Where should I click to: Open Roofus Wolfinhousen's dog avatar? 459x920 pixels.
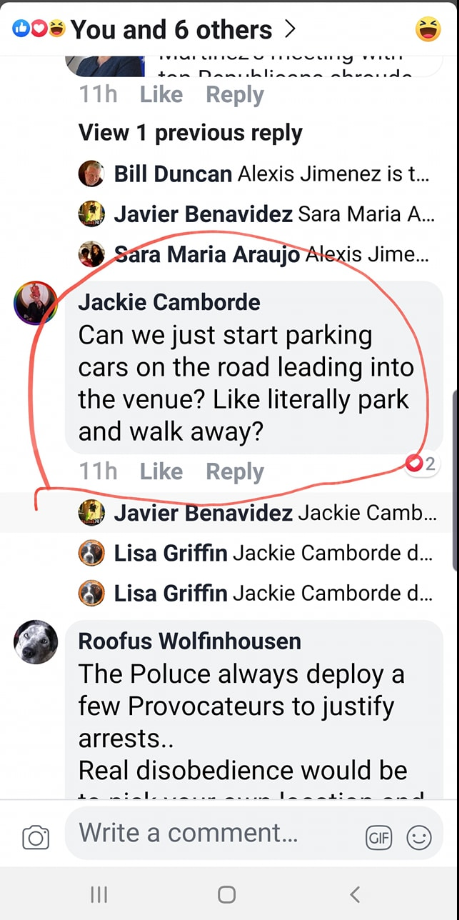click(x=36, y=642)
